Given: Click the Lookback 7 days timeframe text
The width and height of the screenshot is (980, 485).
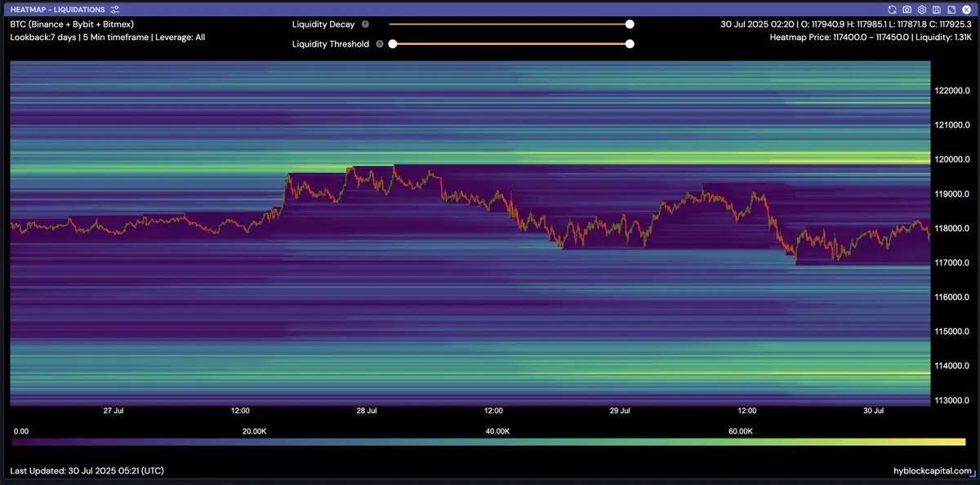Looking at the screenshot, I should 108,38.
